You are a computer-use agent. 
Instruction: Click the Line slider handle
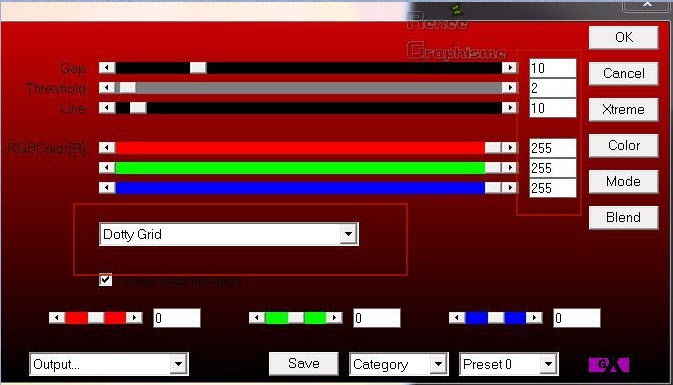coord(138,107)
